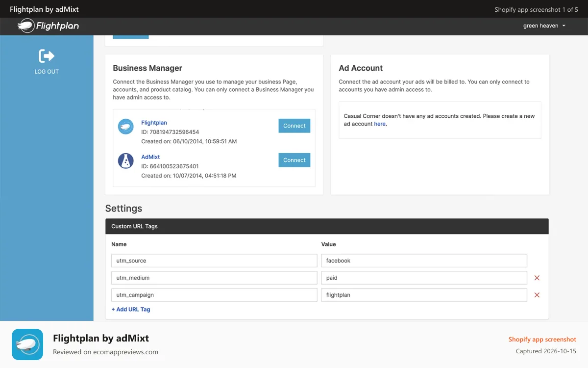
Task: Connect the Flightplan Business Manager
Action: click(x=294, y=126)
